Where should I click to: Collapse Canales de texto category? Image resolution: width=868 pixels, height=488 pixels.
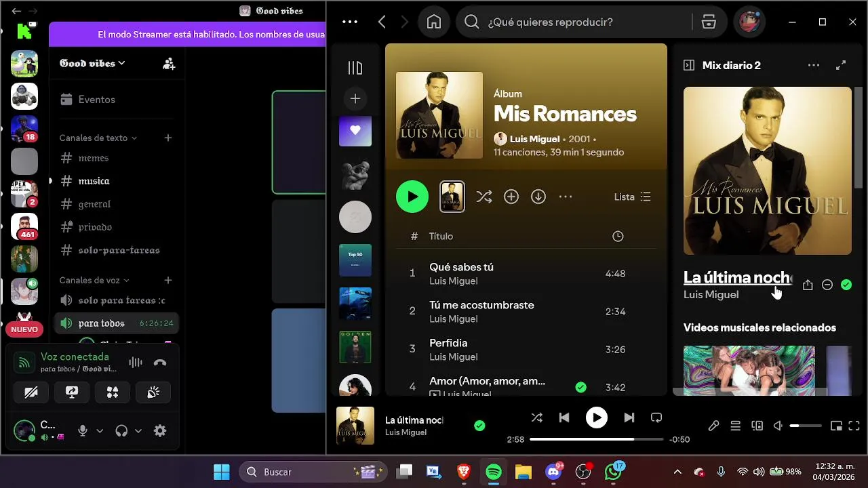tap(98, 138)
